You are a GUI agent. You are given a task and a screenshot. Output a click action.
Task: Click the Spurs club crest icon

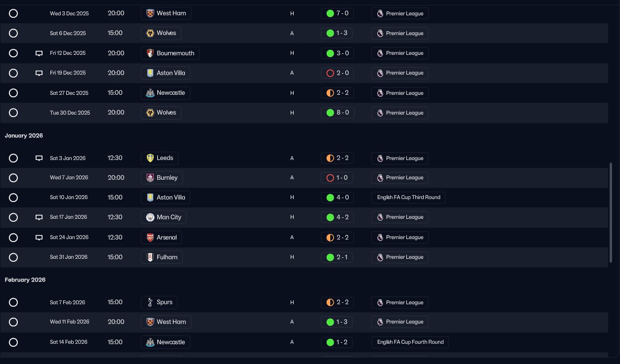150,302
